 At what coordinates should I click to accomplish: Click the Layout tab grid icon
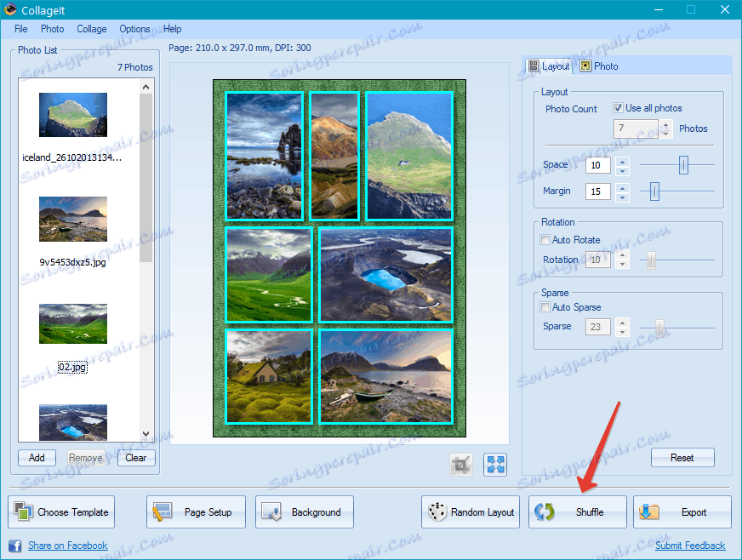click(534, 66)
